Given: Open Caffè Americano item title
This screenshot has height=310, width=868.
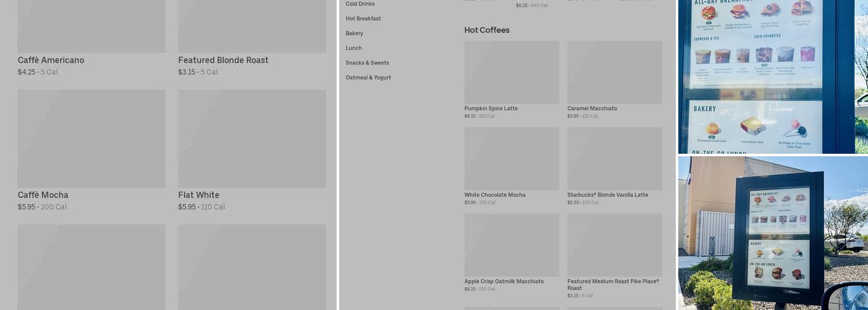Looking at the screenshot, I should pos(51,60).
